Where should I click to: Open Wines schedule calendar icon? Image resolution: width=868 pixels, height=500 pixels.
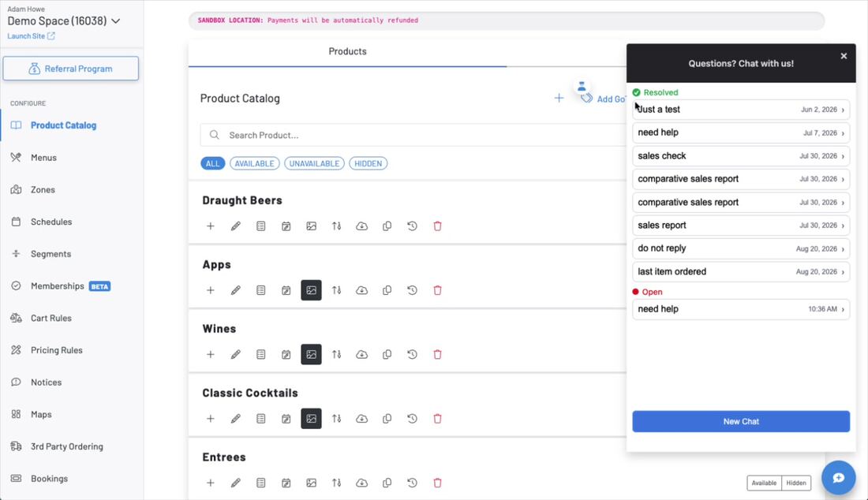[286, 354]
